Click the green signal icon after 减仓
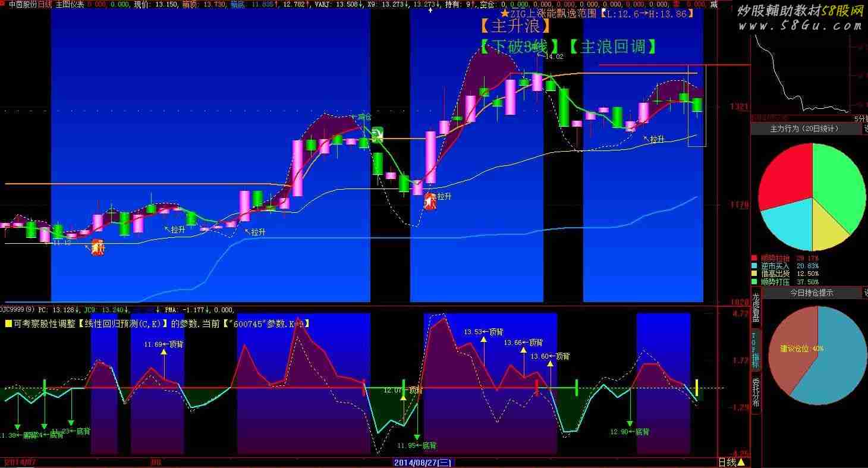868x468 pixels. 378,135
